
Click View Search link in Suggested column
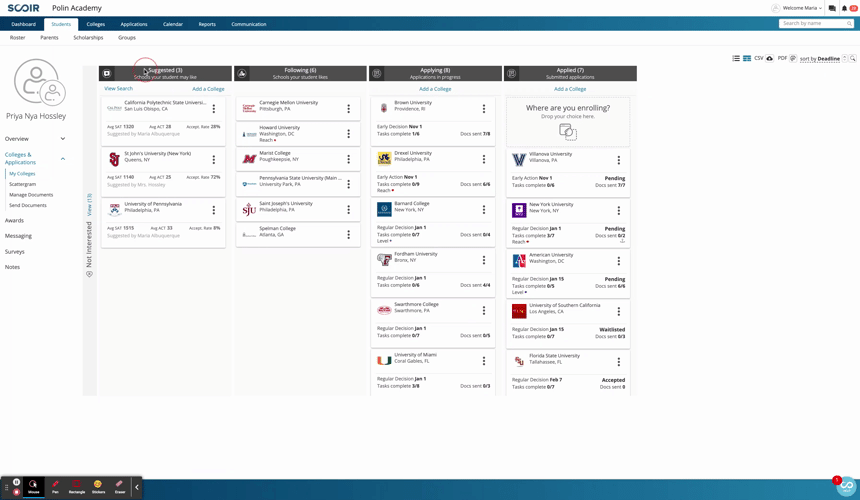click(118, 88)
